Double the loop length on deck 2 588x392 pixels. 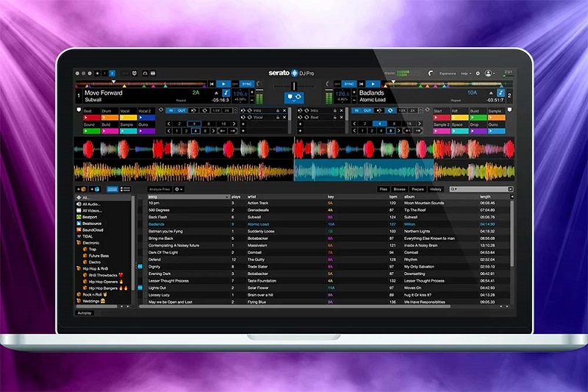coord(412,110)
